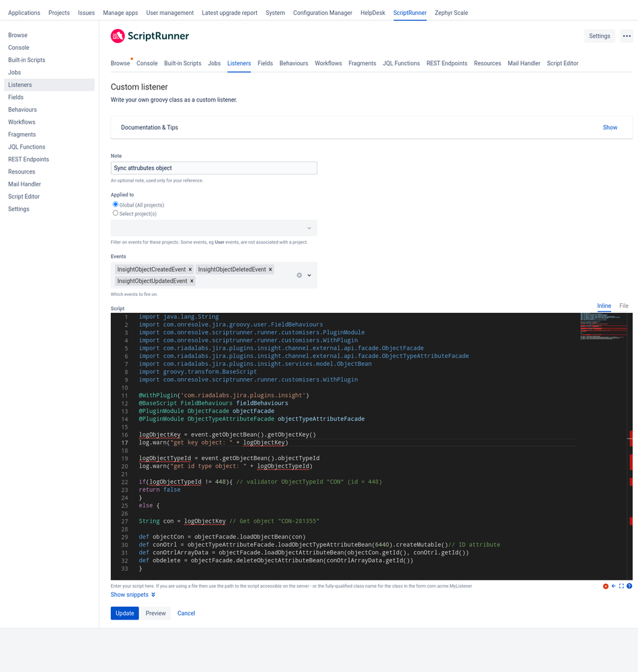Open Settings in the left sidebar
This screenshot has height=672, width=638.
point(49,209)
